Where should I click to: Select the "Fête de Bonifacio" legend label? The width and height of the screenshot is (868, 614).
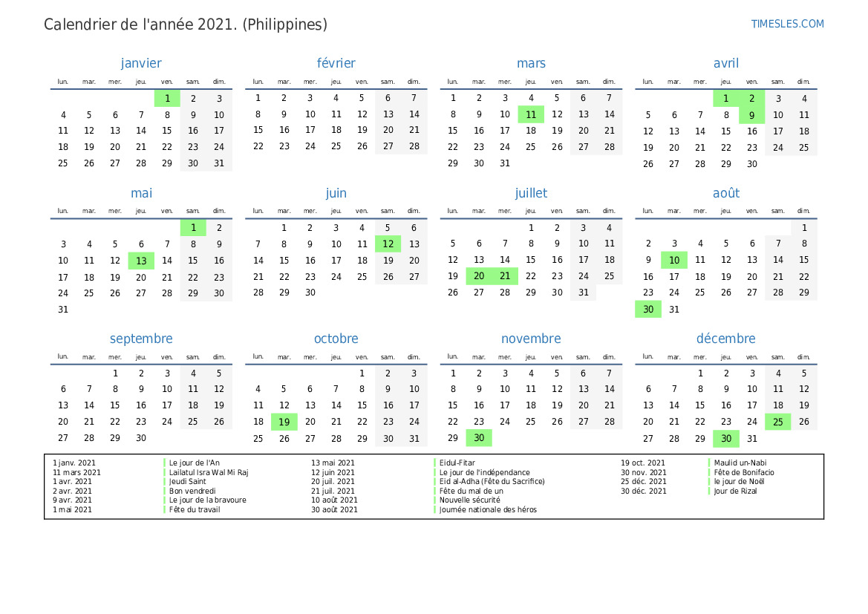click(744, 472)
